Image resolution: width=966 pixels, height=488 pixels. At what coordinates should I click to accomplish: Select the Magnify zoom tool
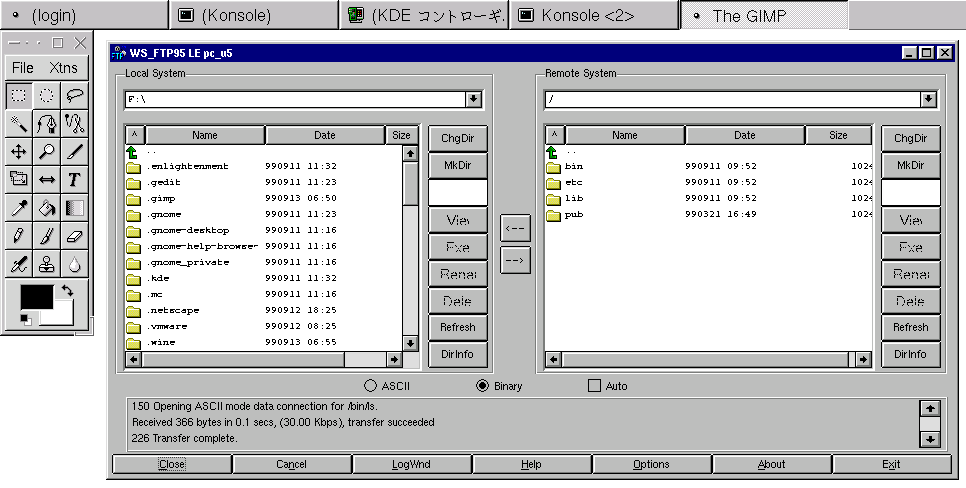click(x=47, y=152)
